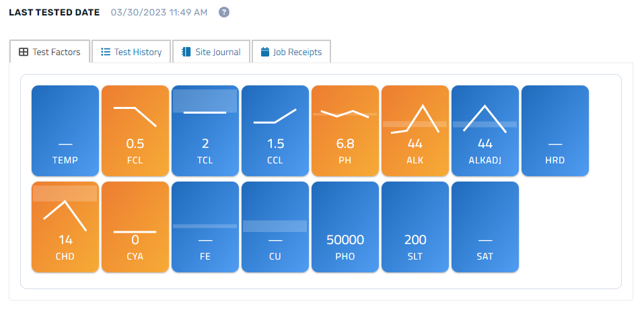Open the TCL tile showing 2
This screenshot has width=644, height=310.
click(x=205, y=131)
